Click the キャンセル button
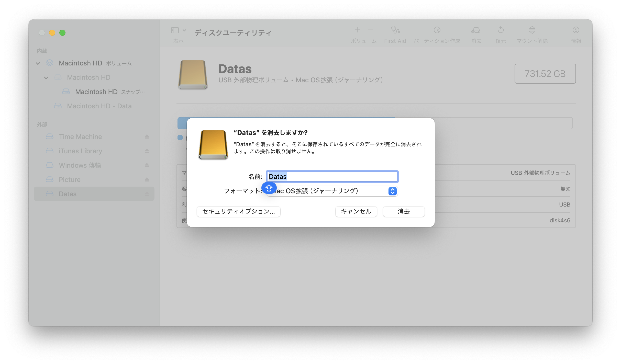This screenshot has width=621, height=364. pos(356,211)
